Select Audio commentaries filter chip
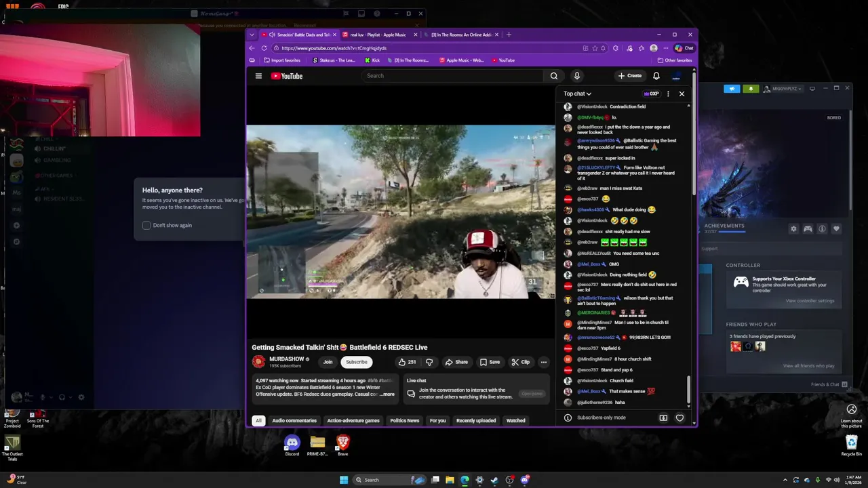The image size is (868, 488). pos(294,420)
